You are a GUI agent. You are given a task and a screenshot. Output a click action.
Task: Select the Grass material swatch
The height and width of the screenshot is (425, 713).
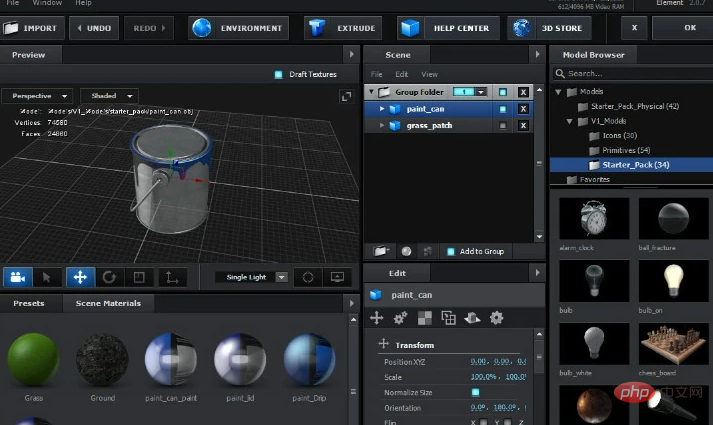(x=33, y=359)
